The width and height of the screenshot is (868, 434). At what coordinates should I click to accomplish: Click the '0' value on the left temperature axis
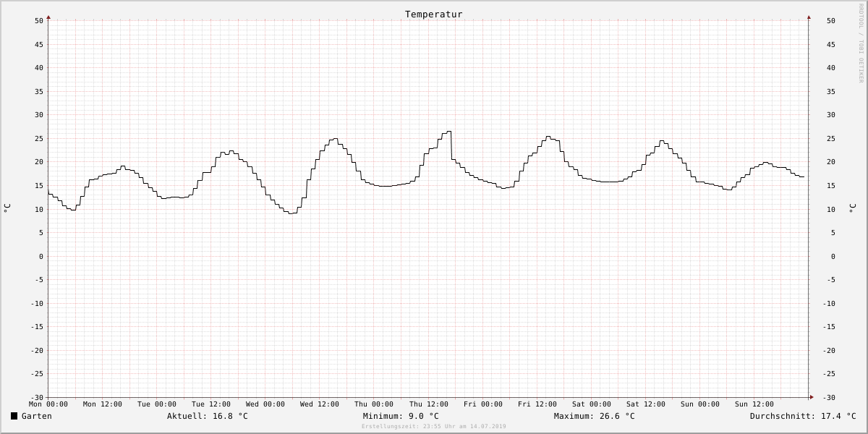[41, 257]
